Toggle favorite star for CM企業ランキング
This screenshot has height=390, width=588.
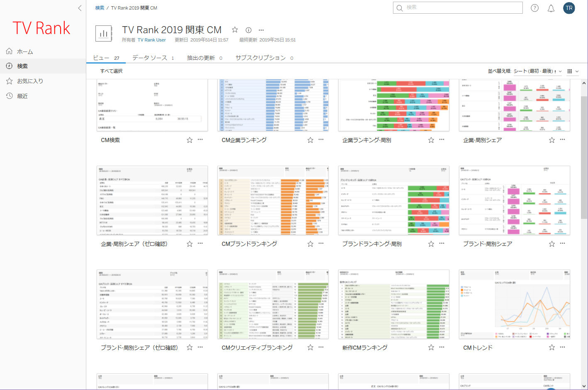310,140
